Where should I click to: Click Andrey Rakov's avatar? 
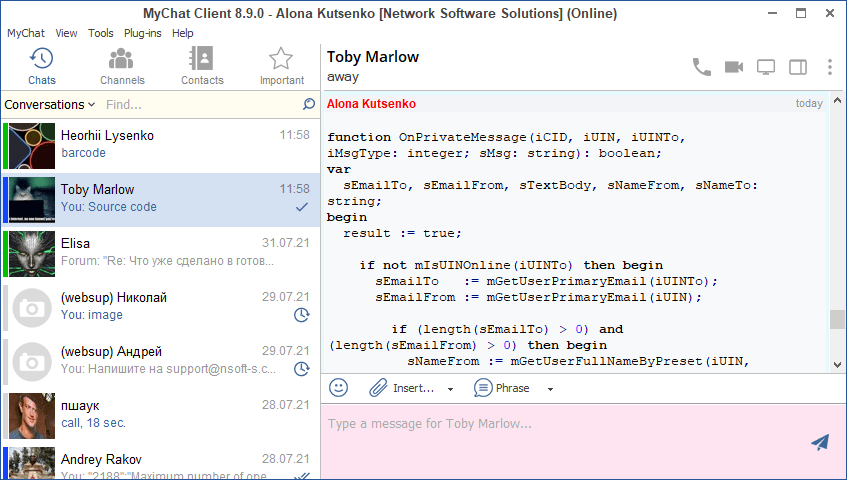(32, 463)
